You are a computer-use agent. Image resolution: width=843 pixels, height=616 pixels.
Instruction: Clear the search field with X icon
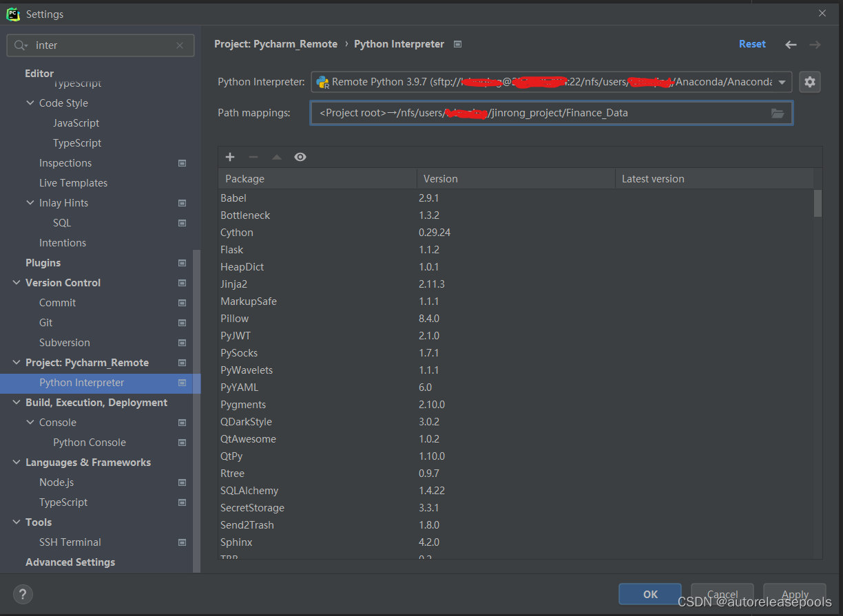180,45
